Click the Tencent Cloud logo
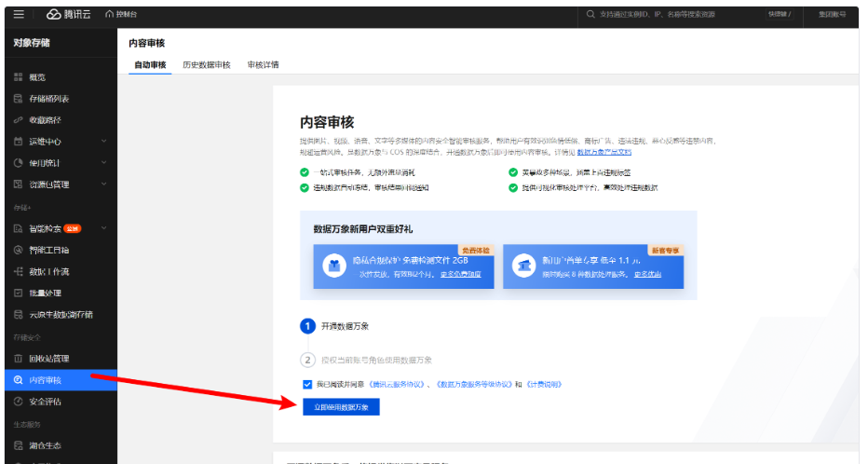 pos(69,14)
